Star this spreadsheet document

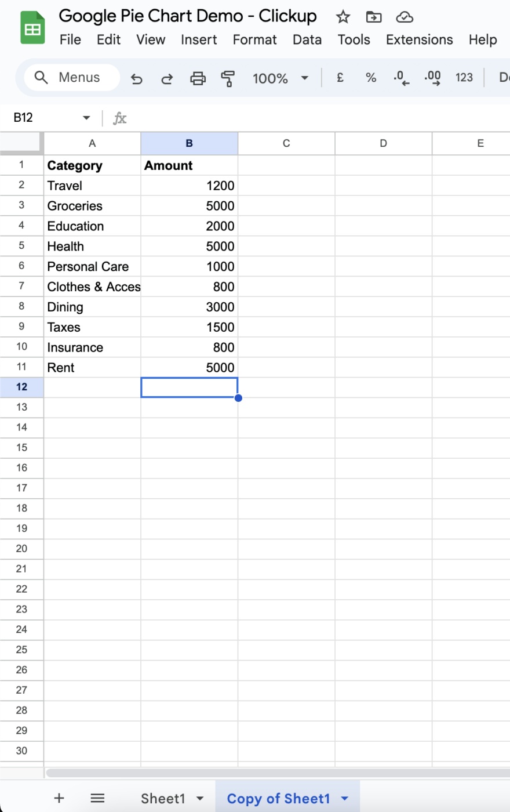click(343, 17)
